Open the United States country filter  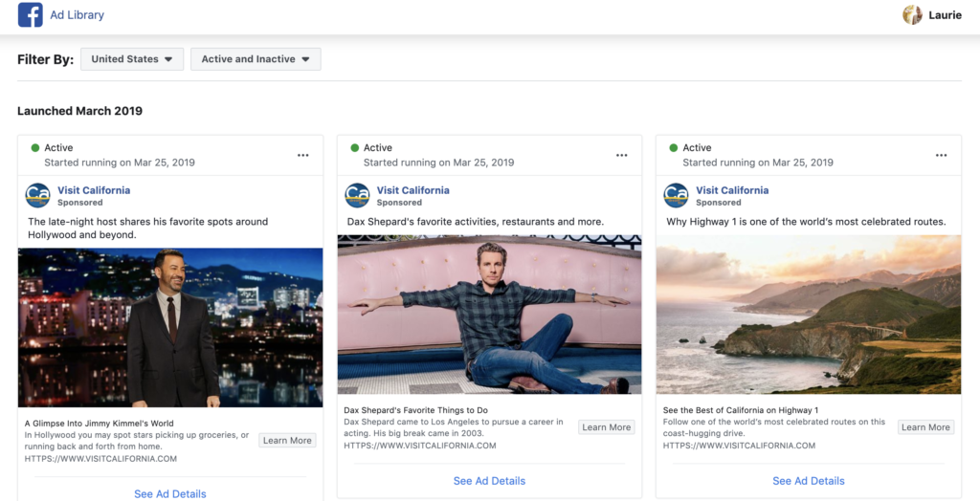point(132,58)
